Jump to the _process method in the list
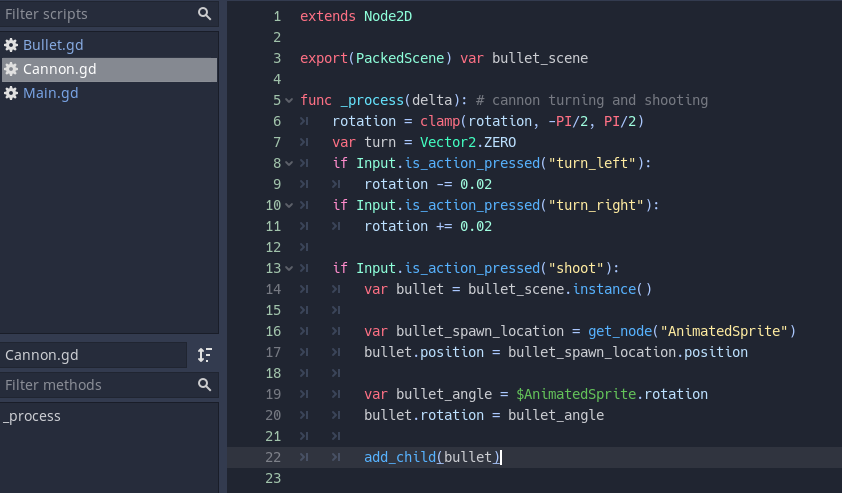This screenshot has width=842, height=493. [x=32, y=416]
